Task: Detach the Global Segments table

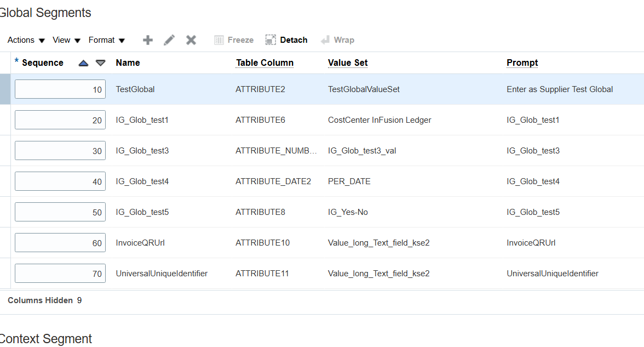Action: pyautogui.click(x=286, y=40)
